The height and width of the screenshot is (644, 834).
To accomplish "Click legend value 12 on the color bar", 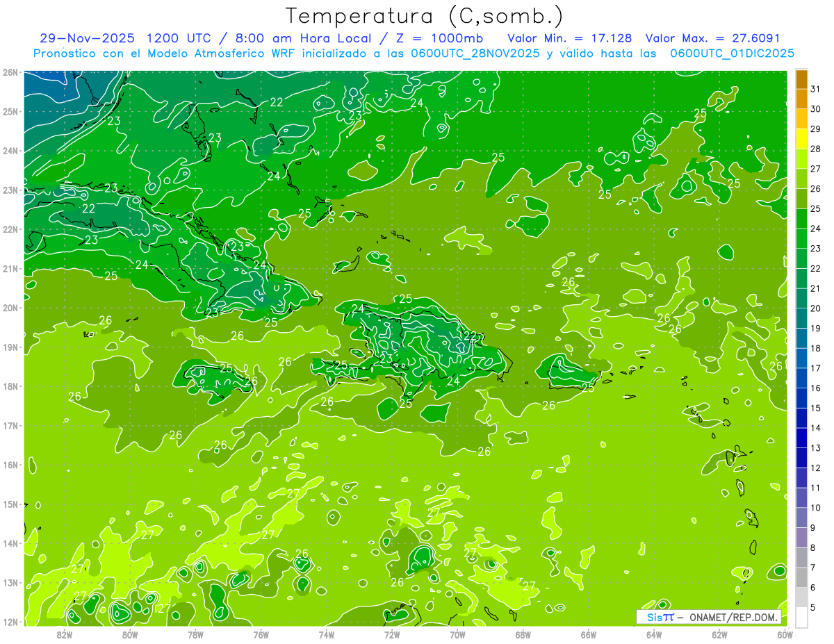I will [x=815, y=468].
